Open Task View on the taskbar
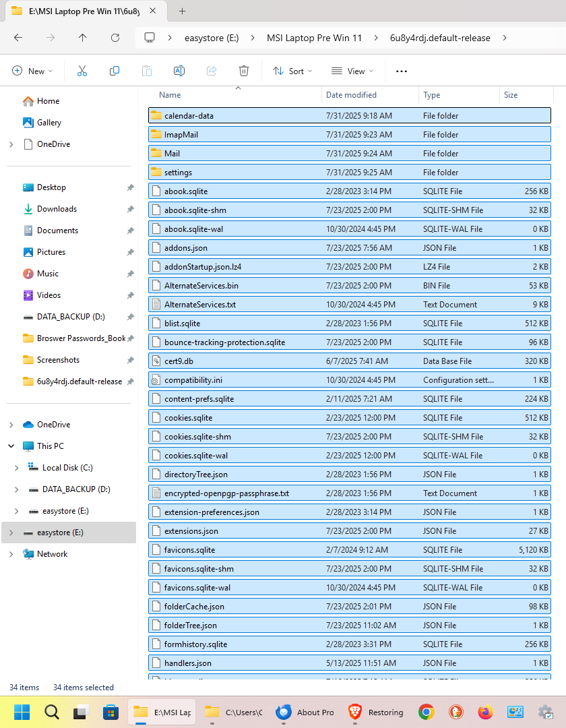Viewport: 566px width, 728px height. (x=81, y=712)
